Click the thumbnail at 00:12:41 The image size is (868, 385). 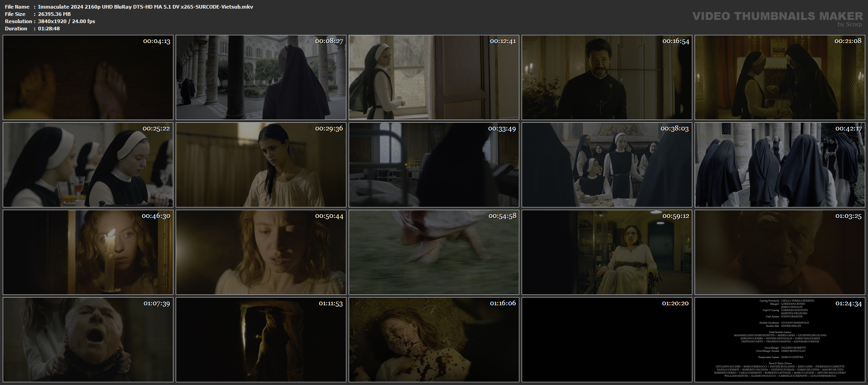tap(434, 77)
